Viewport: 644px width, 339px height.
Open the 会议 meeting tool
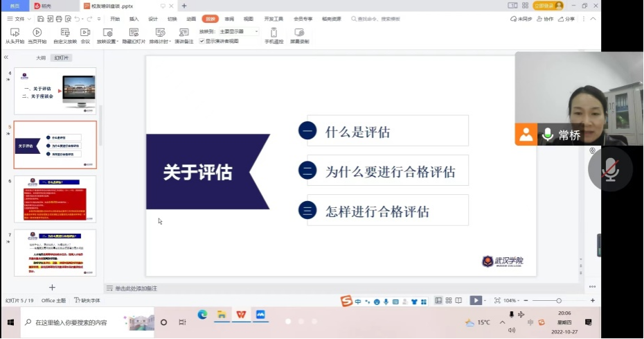point(85,35)
